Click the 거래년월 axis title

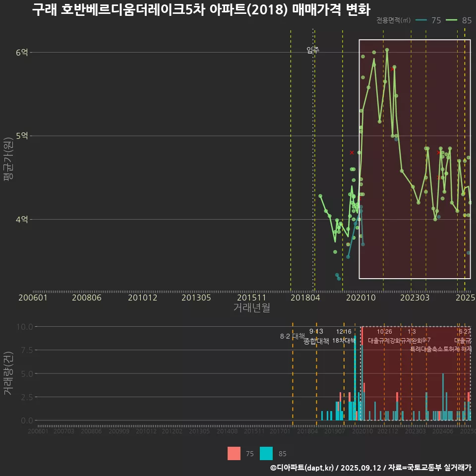(x=251, y=308)
